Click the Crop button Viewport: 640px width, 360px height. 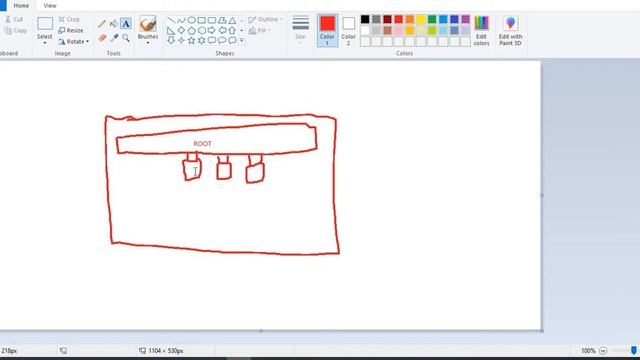click(69, 19)
